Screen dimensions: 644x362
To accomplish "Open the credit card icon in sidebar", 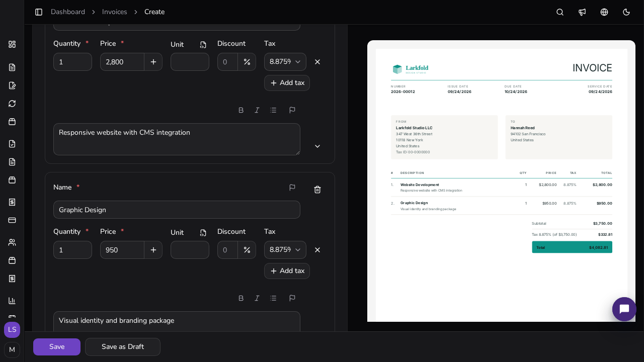I will coord(12,220).
